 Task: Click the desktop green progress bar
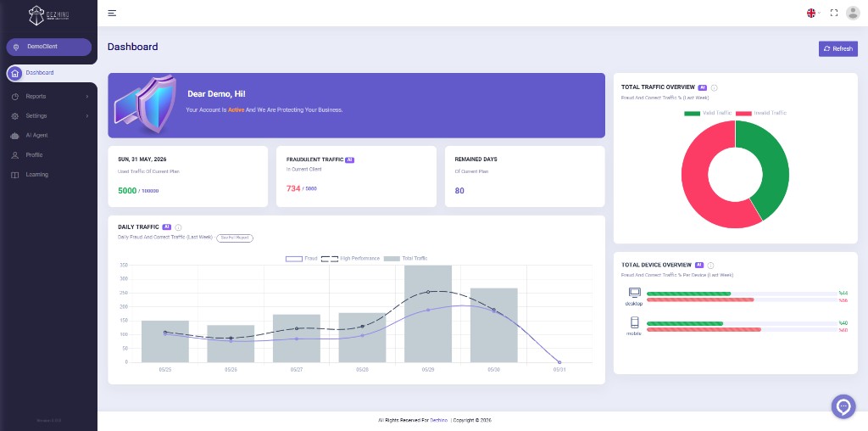pyautogui.click(x=688, y=294)
